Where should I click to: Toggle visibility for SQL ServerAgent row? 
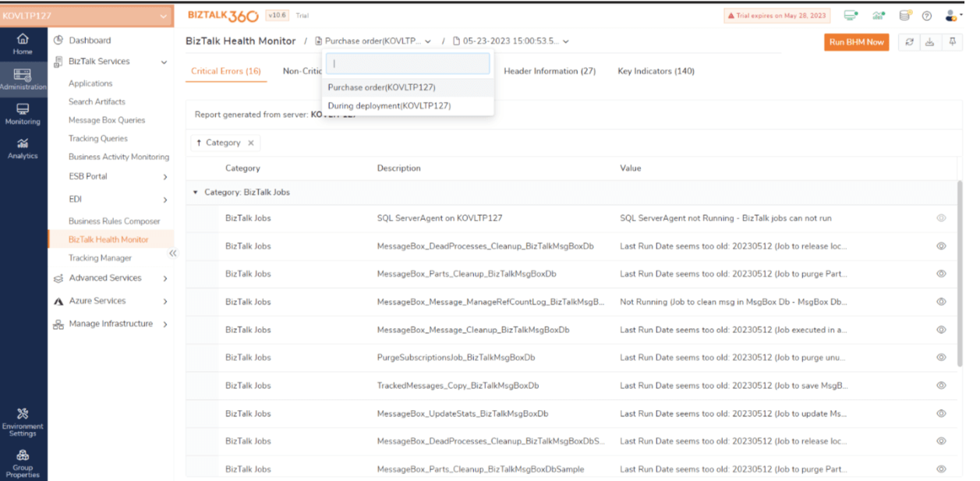(941, 218)
